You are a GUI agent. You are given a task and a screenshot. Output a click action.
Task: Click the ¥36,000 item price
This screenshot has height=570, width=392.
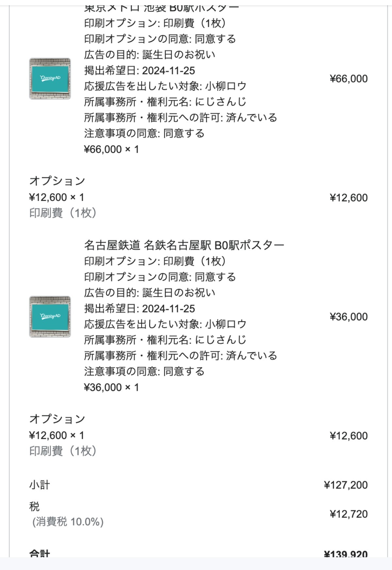pos(349,317)
